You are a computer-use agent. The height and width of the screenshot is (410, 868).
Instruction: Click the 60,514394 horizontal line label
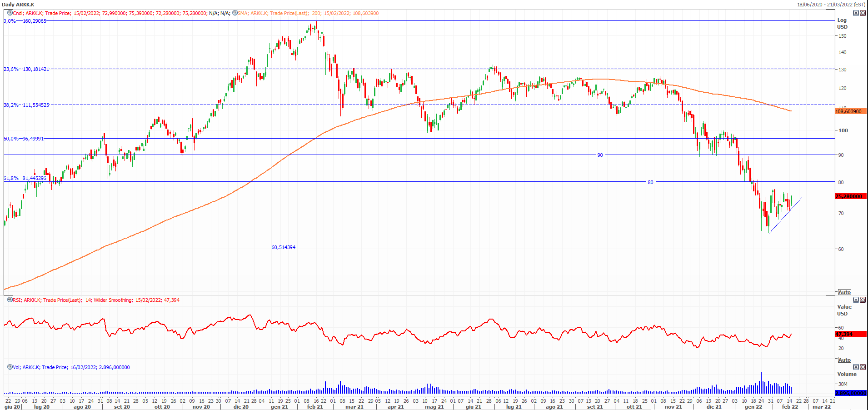click(x=283, y=247)
